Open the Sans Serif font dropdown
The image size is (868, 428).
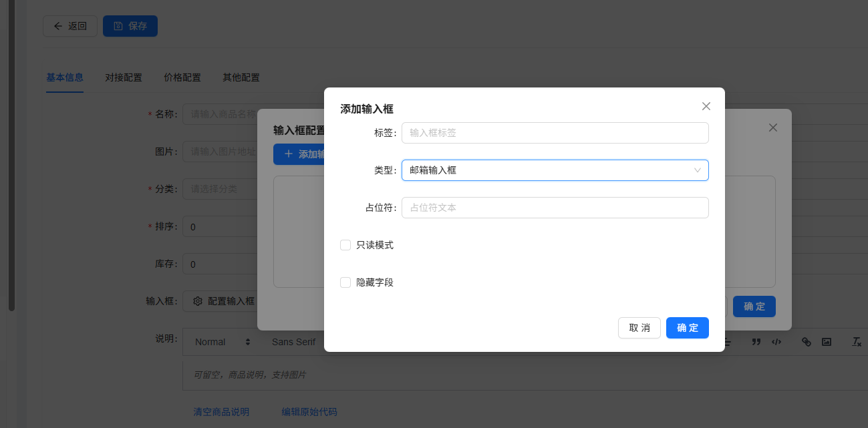pos(294,342)
